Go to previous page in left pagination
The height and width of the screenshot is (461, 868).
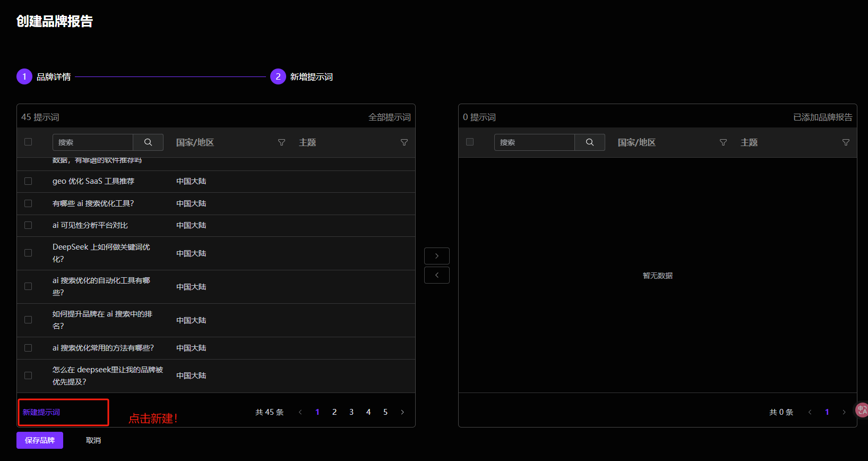[x=300, y=412]
